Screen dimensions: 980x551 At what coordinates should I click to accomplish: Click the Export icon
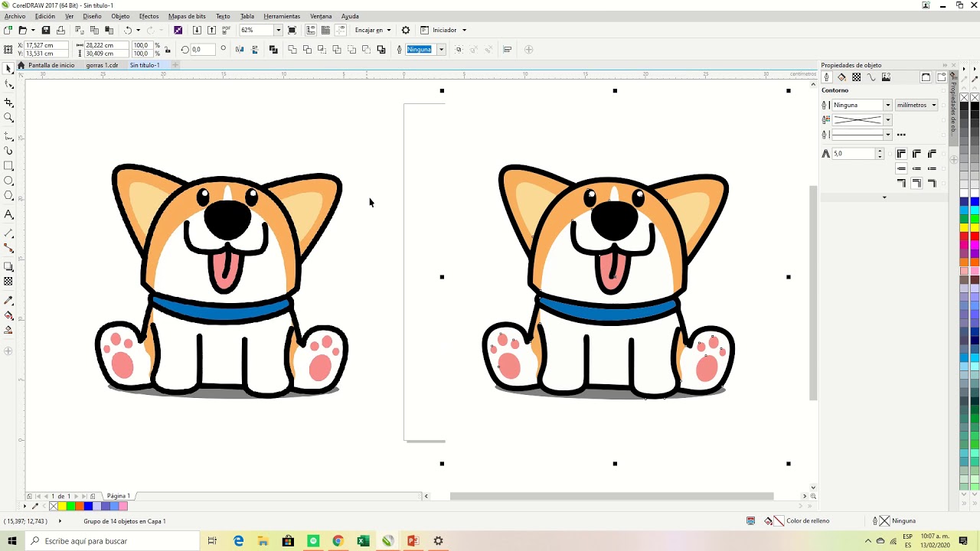point(211,30)
